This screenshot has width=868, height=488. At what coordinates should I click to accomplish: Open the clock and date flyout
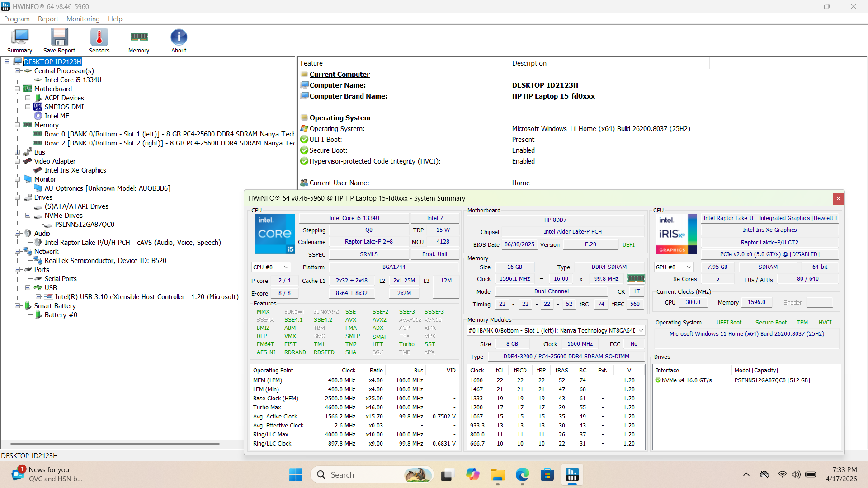point(841,474)
